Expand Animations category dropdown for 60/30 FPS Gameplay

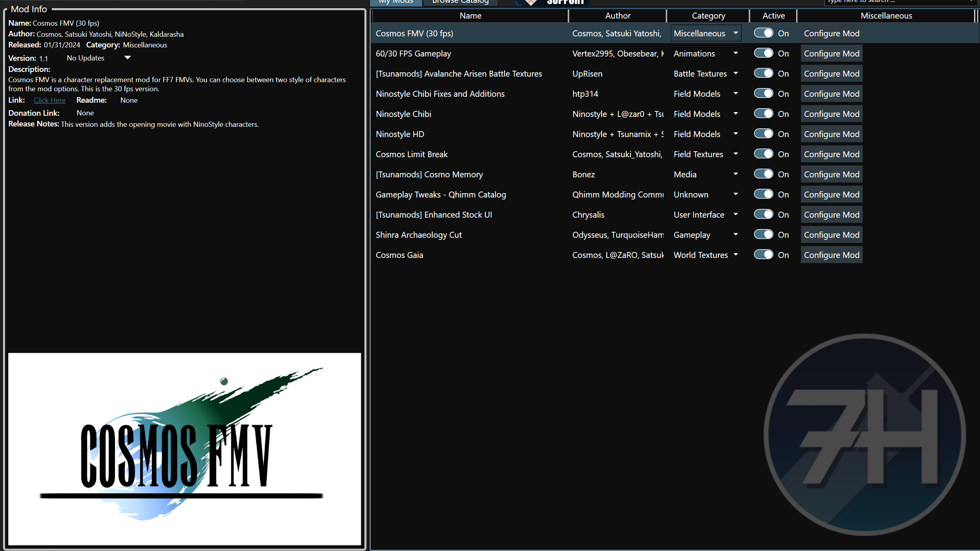click(706, 53)
